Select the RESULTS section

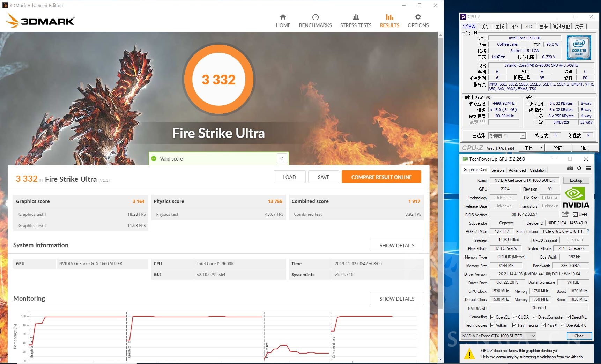coord(389,21)
